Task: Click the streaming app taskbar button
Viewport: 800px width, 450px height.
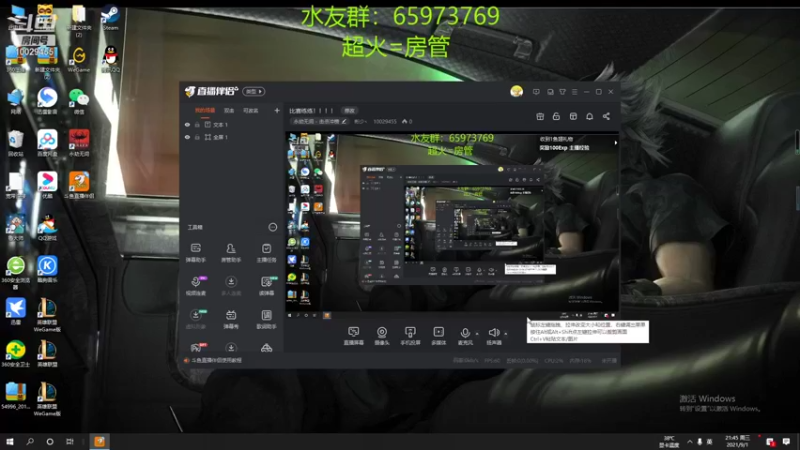Action: (99, 442)
